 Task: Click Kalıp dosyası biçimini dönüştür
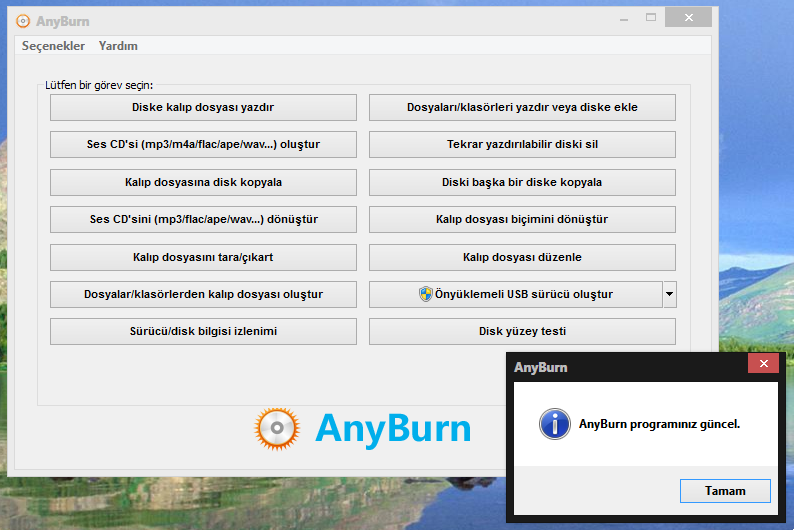(x=522, y=219)
